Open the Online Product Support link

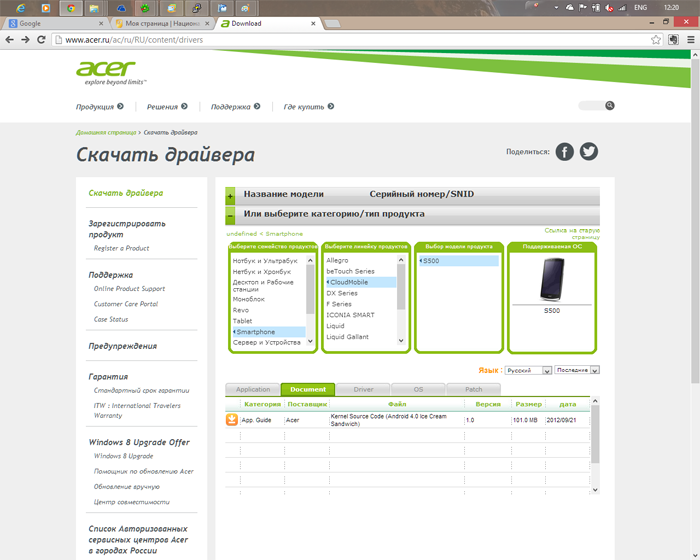tap(129, 289)
